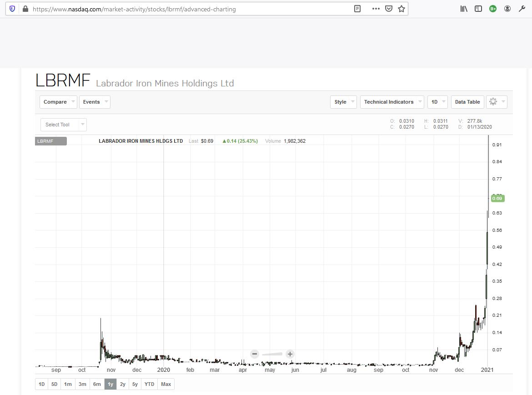
Task: Click the green extension badge icon
Action: (493, 9)
